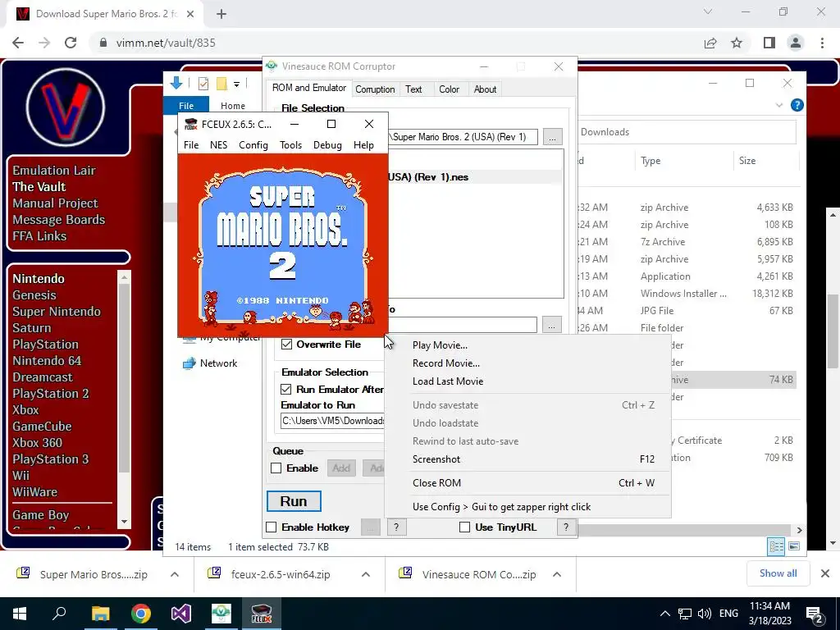This screenshot has width=840, height=630.
Task: Expand the Explorer ribbon chevron
Action: click(779, 105)
